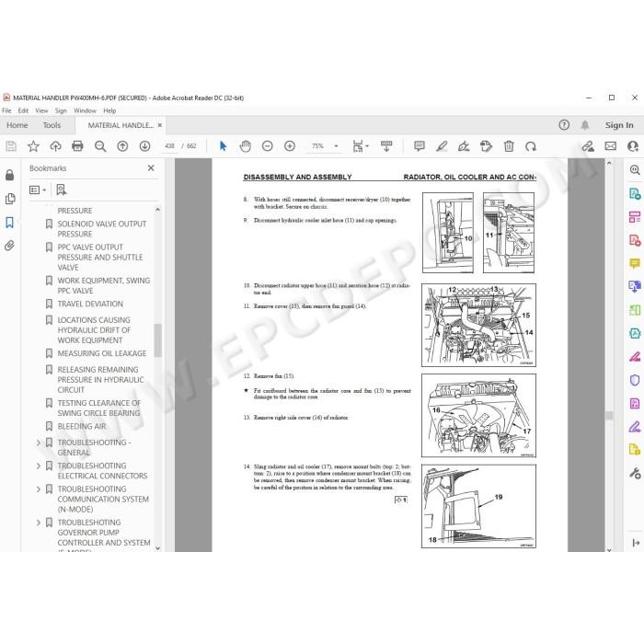644x644 pixels.
Task: Open the draw freeform tool
Action: [x=464, y=146]
